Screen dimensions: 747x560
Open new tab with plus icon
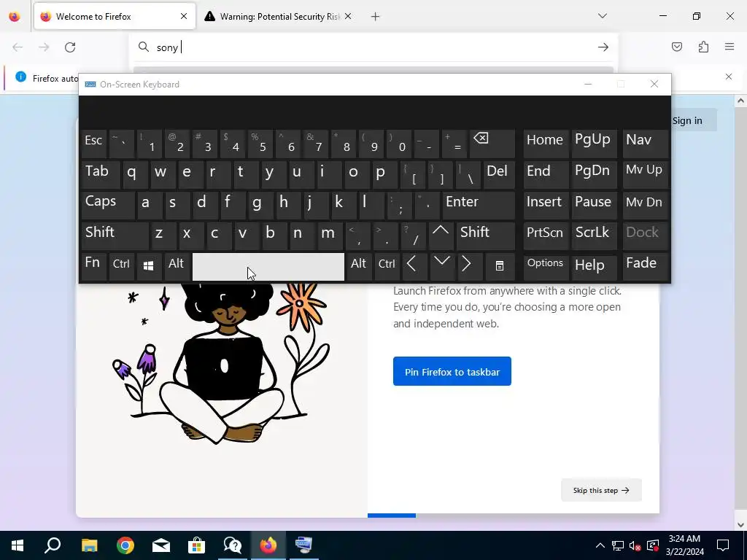pos(376,17)
